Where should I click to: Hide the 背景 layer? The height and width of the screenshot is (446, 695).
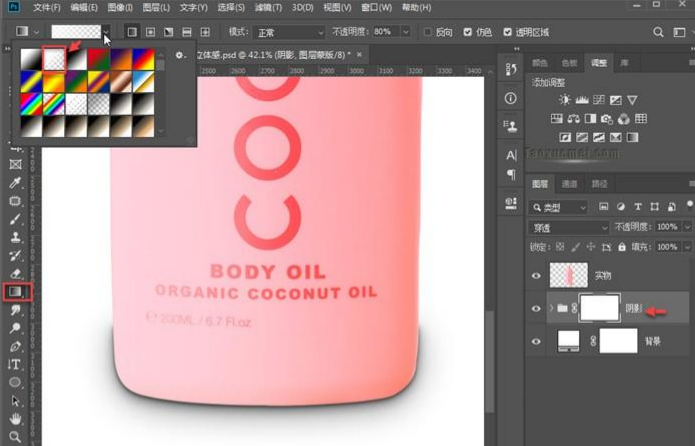tap(536, 341)
